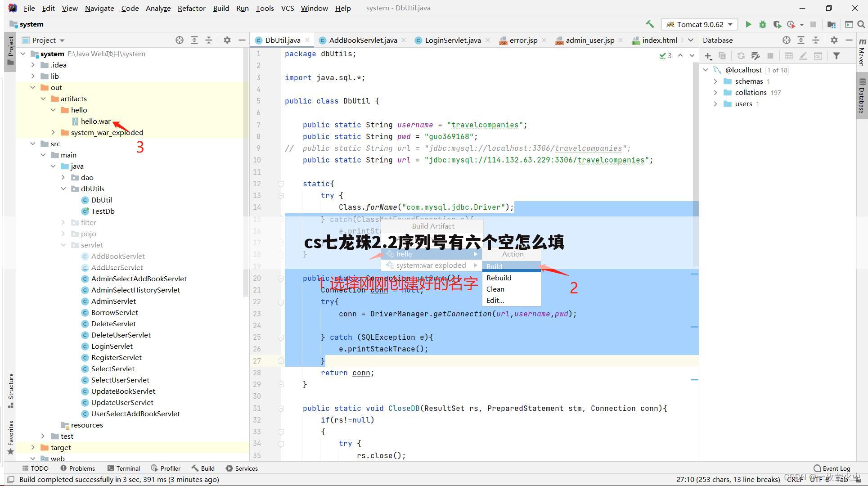
Task: Open the TODO tool window
Action: pos(35,468)
